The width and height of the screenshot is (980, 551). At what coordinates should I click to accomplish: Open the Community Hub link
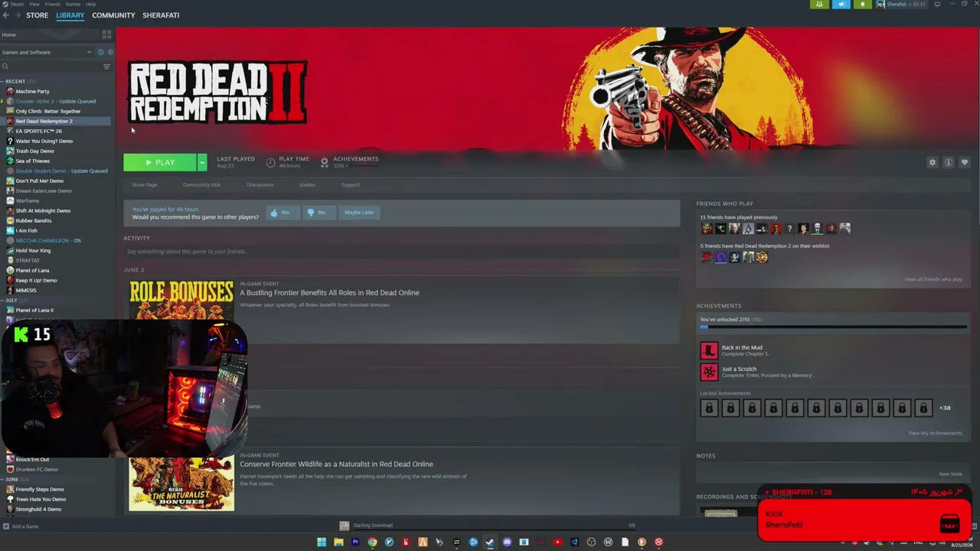[201, 184]
